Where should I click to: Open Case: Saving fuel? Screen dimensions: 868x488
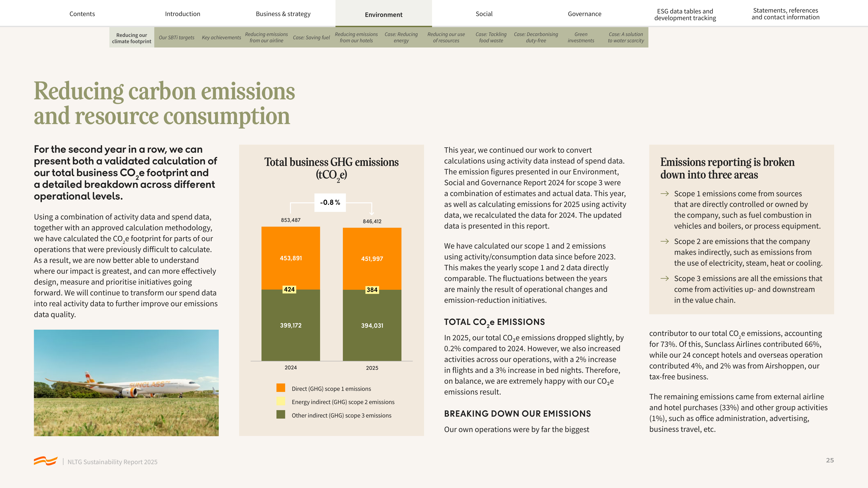coord(311,37)
